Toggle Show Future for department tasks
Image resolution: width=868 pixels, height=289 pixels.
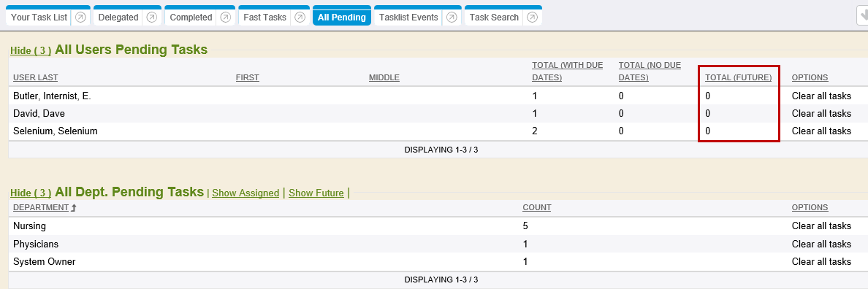tap(316, 193)
